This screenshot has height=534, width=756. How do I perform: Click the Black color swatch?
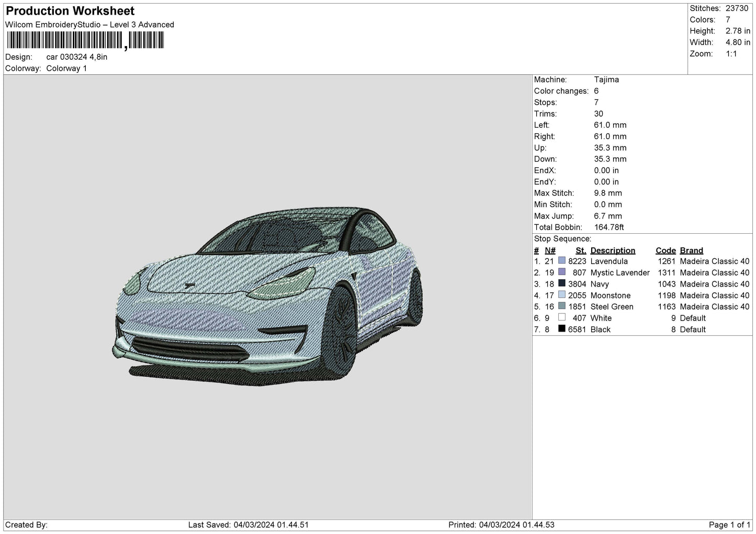[x=562, y=329]
